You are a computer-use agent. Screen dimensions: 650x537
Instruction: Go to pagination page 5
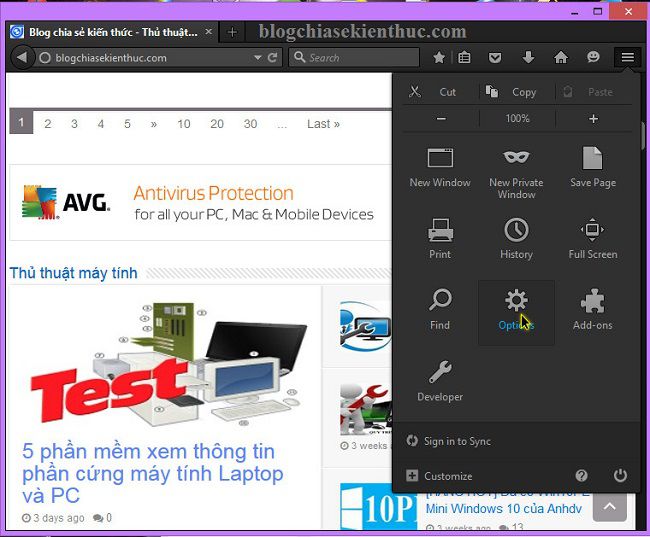coord(127,124)
